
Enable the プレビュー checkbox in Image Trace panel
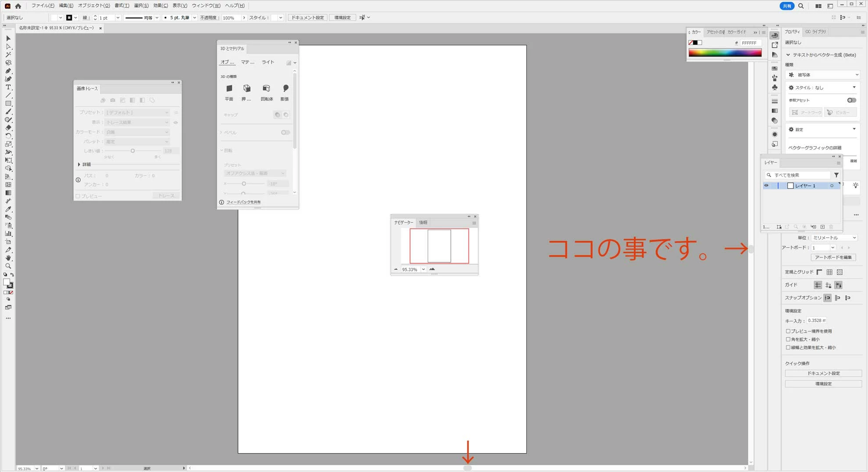[78, 196]
